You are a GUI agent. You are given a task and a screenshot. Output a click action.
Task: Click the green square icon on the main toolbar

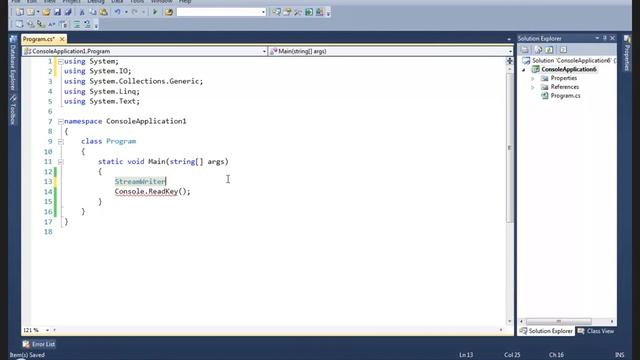pyautogui.click(x=309, y=12)
